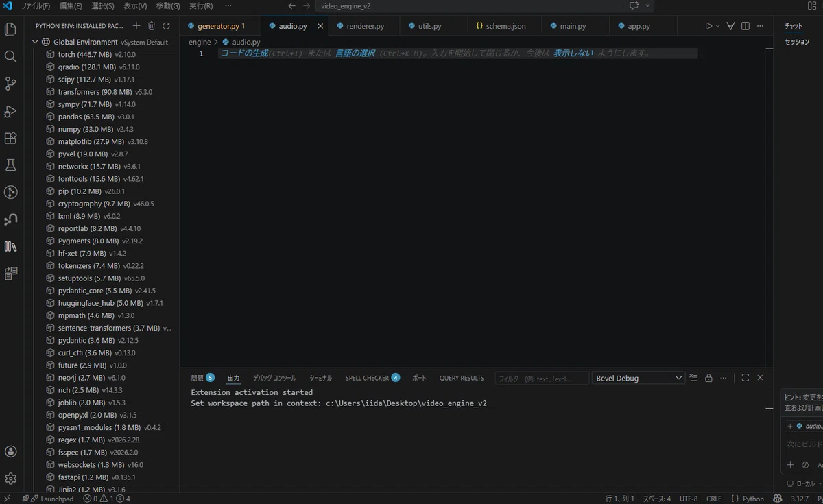Click the 表示しない link in editor hint
823x504 pixels.
pyautogui.click(x=573, y=53)
